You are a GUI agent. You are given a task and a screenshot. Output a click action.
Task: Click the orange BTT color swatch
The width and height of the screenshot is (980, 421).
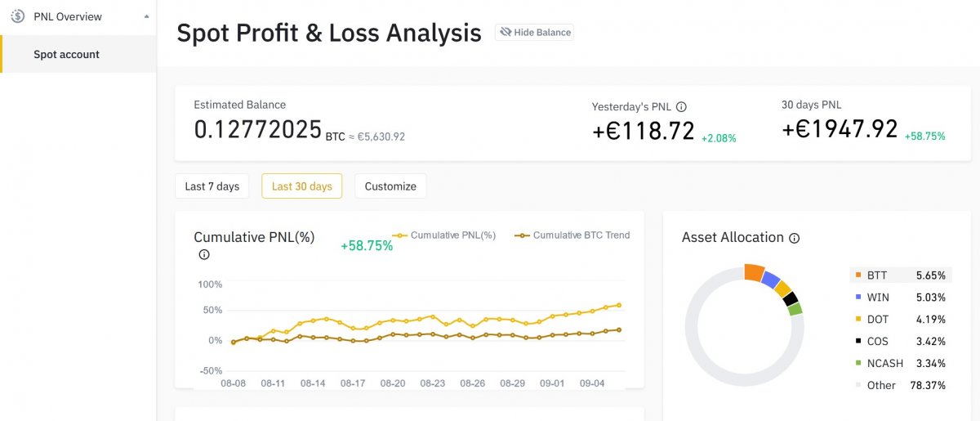(857, 275)
